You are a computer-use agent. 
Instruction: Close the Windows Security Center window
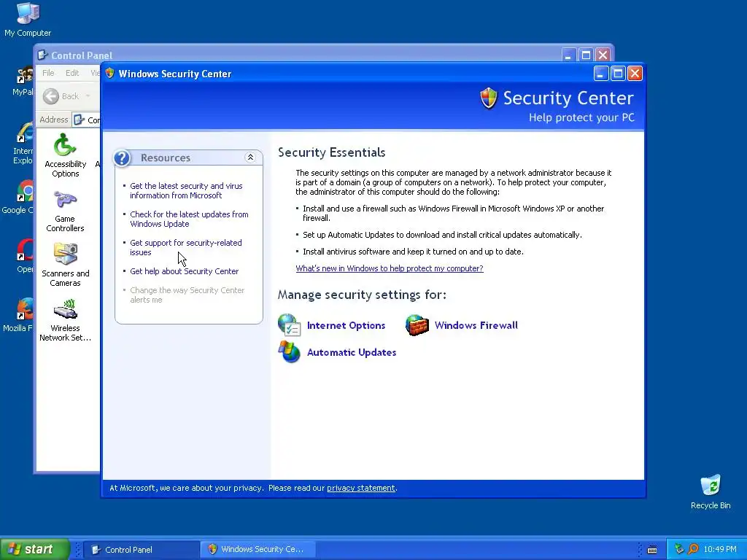click(x=635, y=74)
